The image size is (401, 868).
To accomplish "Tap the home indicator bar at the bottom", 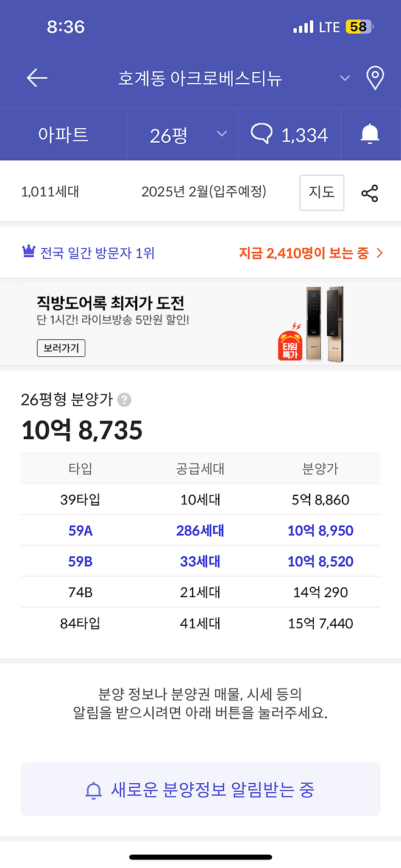I will 200,856.
